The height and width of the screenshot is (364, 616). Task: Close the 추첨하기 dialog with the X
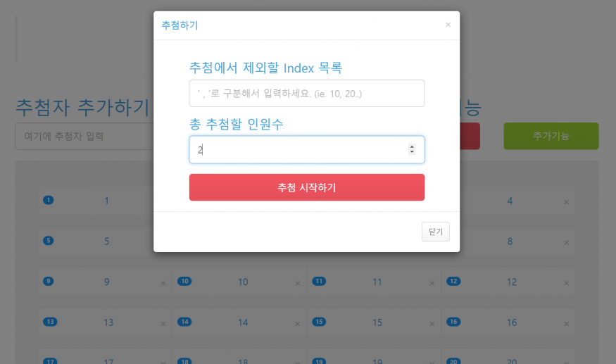point(448,25)
